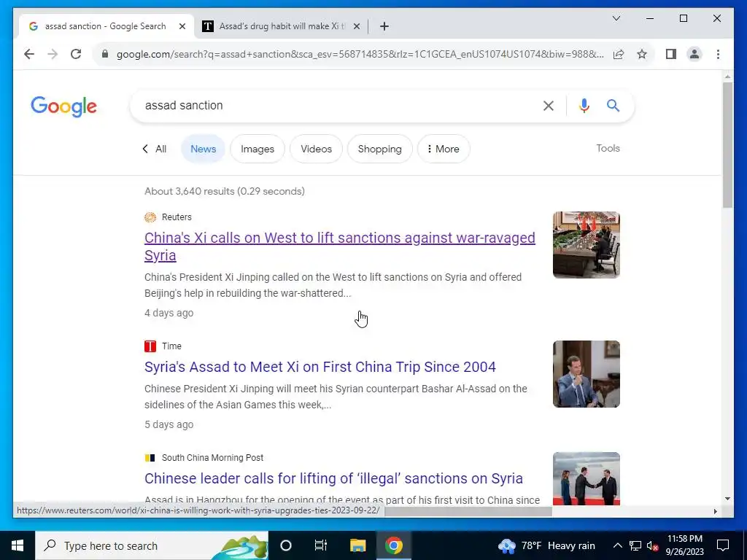
Task: Open Reuters article on Xi lifting sanctions
Action: tap(340, 246)
